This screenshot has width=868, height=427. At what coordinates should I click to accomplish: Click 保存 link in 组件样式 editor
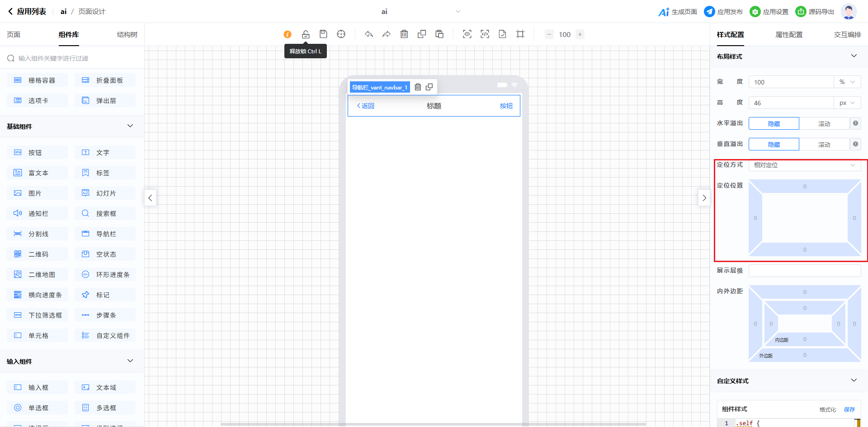849,409
